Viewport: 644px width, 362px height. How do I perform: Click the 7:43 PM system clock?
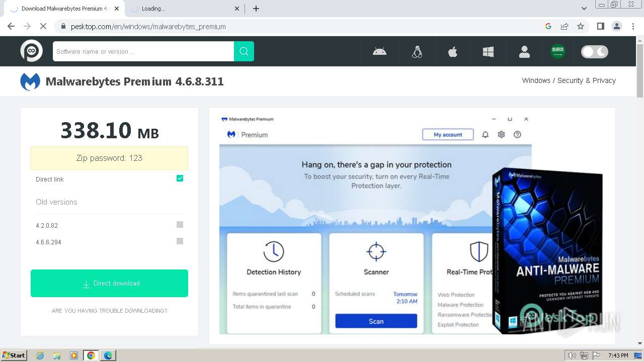click(618, 355)
